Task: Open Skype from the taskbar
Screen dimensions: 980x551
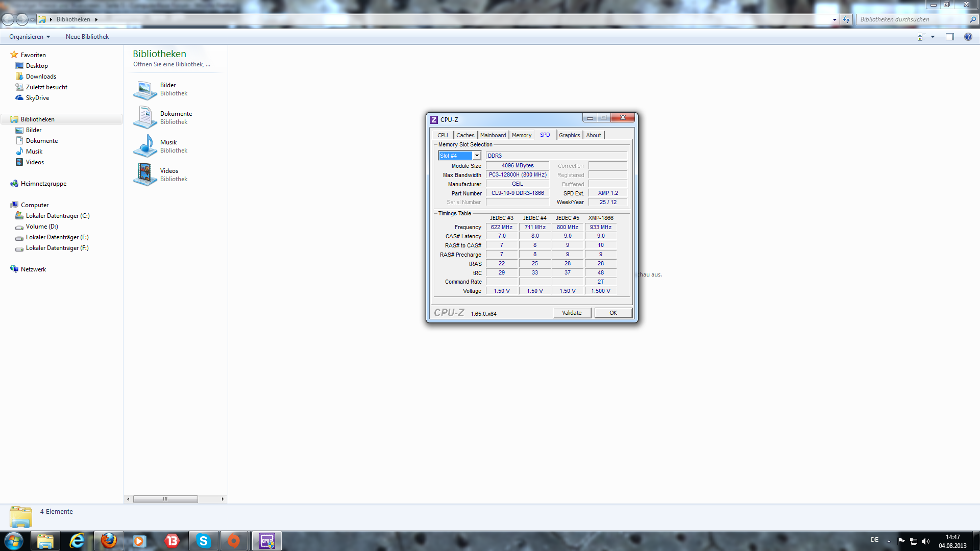Action: (204, 541)
